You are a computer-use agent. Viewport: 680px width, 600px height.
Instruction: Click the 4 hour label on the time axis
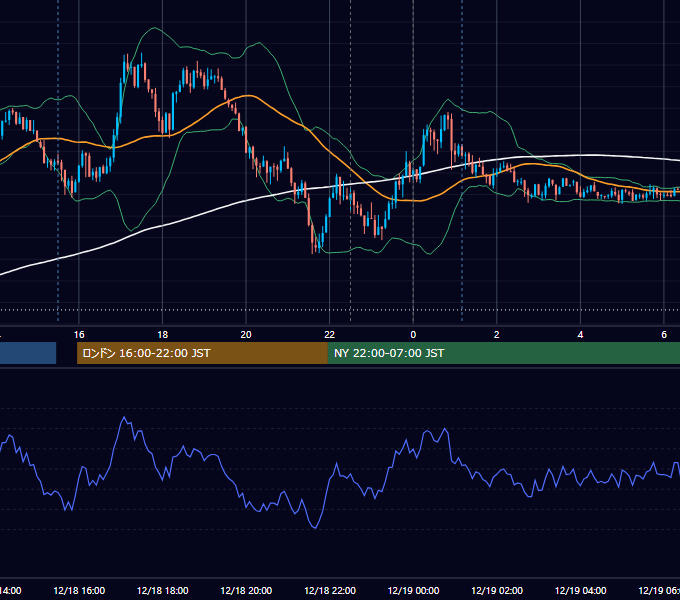click(x=580, y=335)
